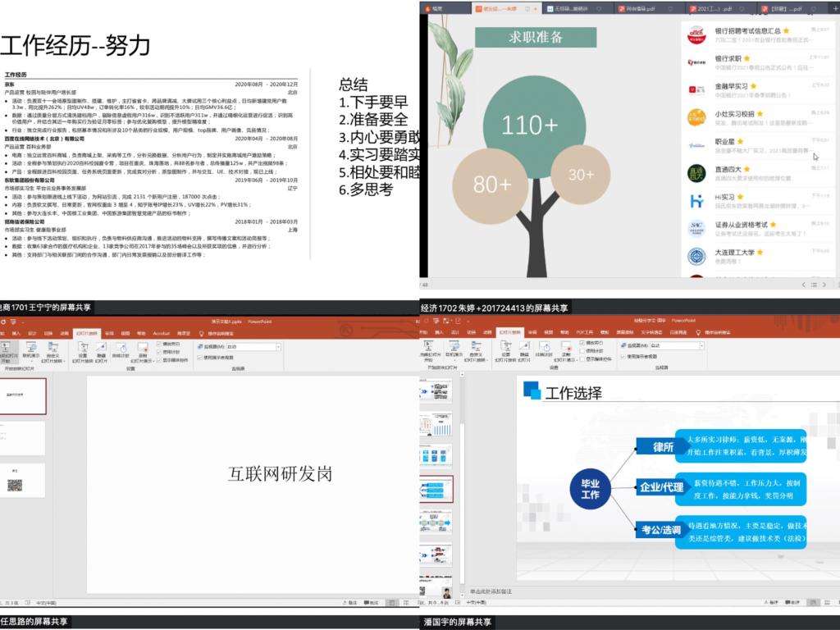The height and width of the screenshot is (630, 840).
Task: Toggle 'Use Timings' checkbox in right PowerPoint
Action: pos(584,350)
